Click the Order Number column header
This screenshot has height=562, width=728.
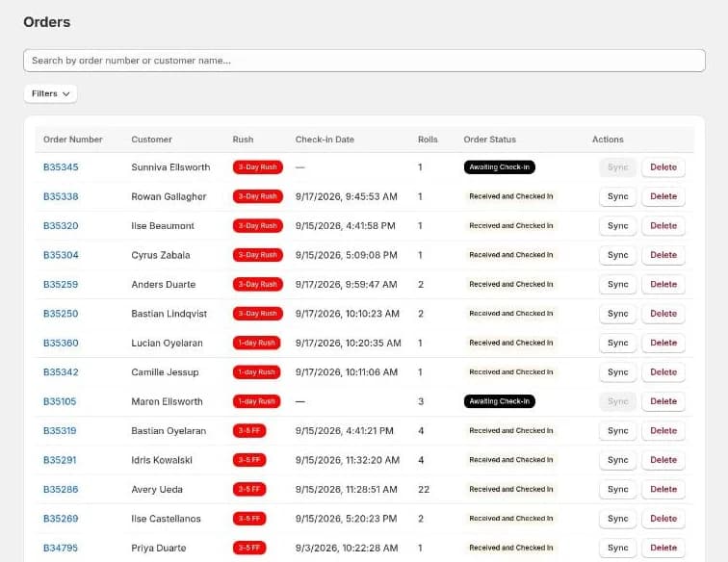click(x=73, y=140)
